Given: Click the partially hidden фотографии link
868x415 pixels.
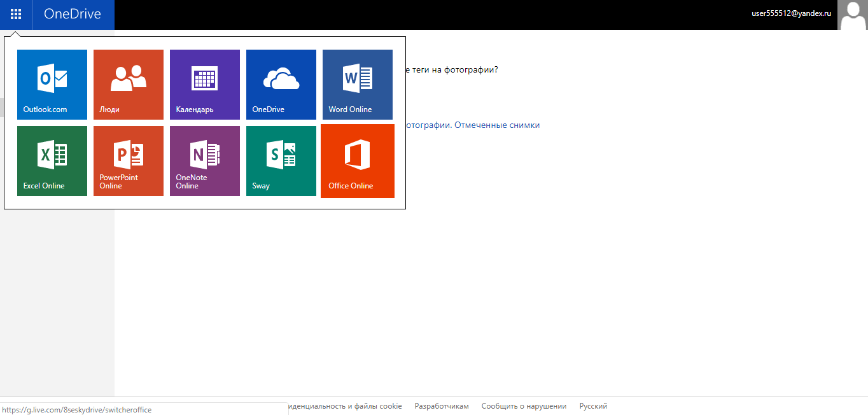Looking at the screenshot, I should pos(428,125).
